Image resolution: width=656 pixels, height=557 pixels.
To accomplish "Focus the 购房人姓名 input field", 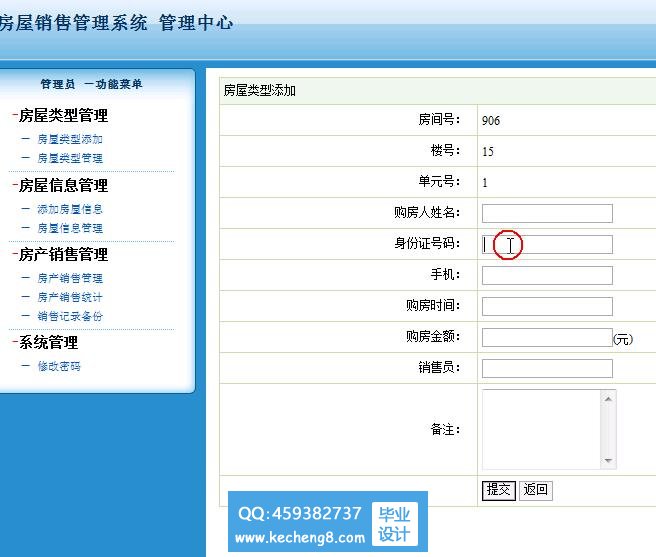I will click(x=547, y=213).
